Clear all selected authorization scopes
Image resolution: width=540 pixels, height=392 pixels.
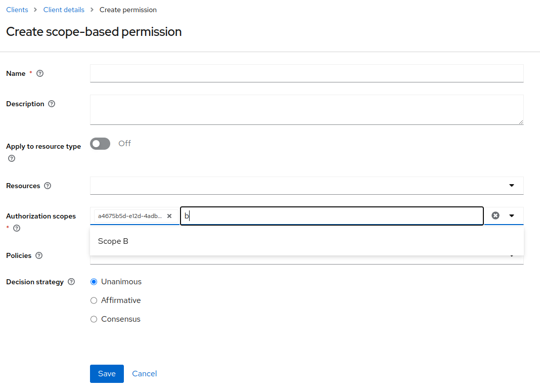click(x=495, y=215)
